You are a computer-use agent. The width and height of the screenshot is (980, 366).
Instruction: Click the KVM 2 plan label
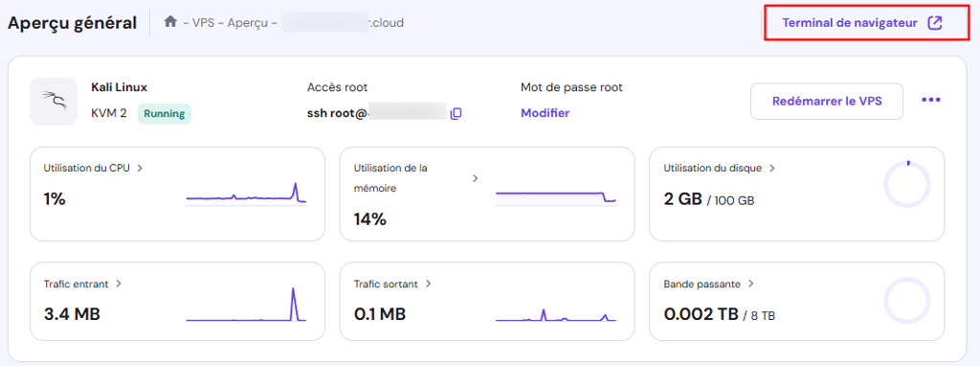109,114
